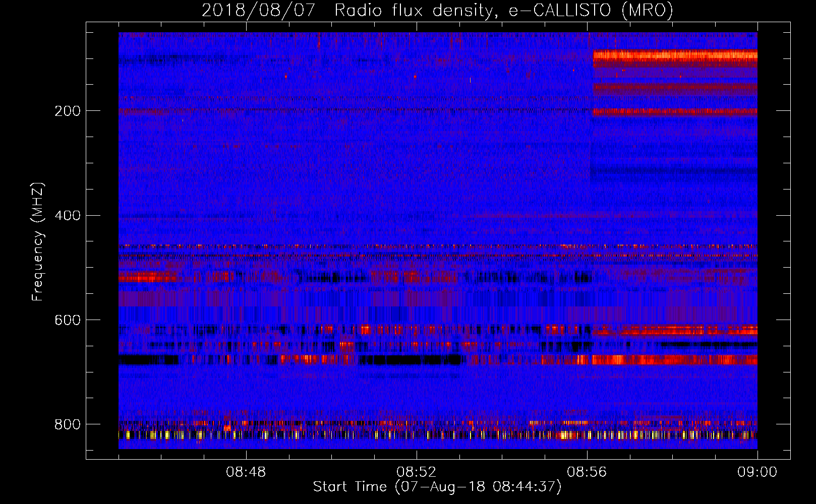Click the 600 frequency tick label

click(68, 320)
